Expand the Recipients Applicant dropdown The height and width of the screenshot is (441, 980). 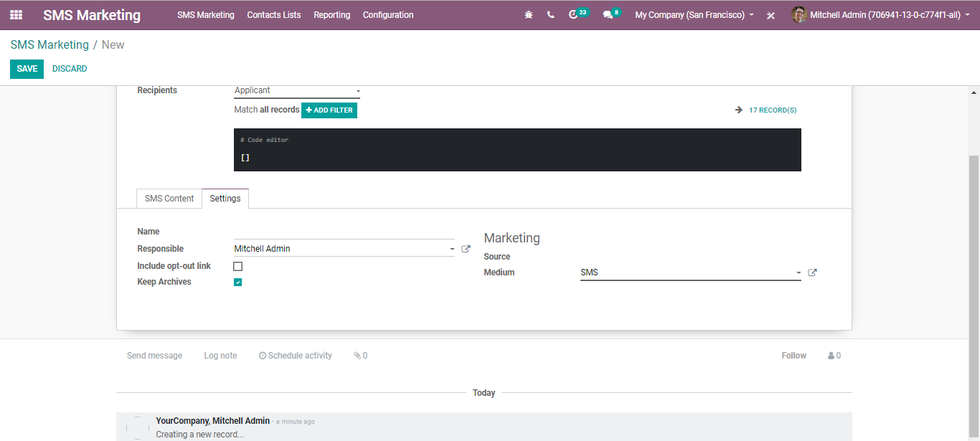click(x=297, y=90)
